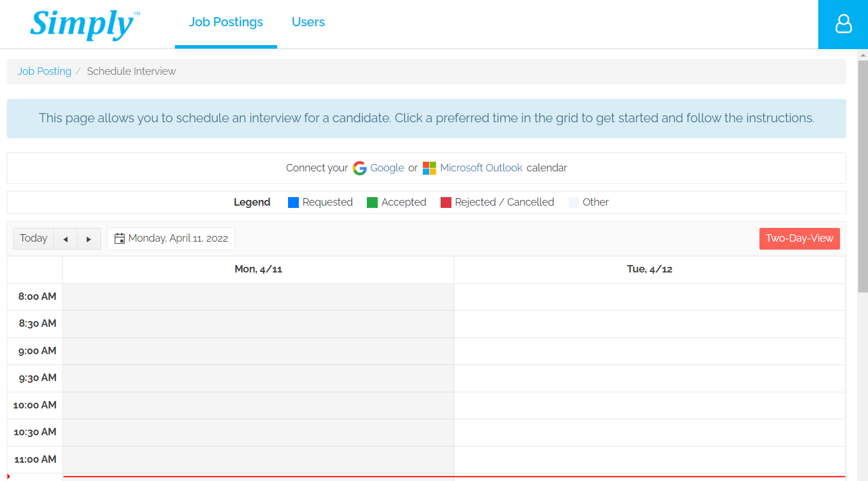Open the user profile icon
Screen dimensions: 868x481
[x=843, y=24]
